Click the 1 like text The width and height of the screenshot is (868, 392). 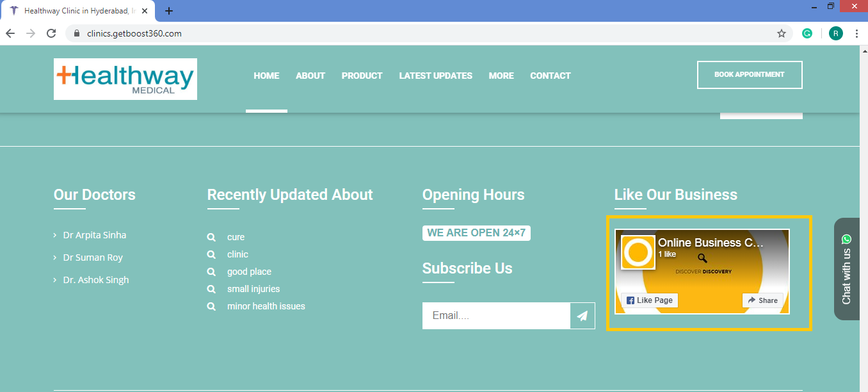(x=667, y=254)
